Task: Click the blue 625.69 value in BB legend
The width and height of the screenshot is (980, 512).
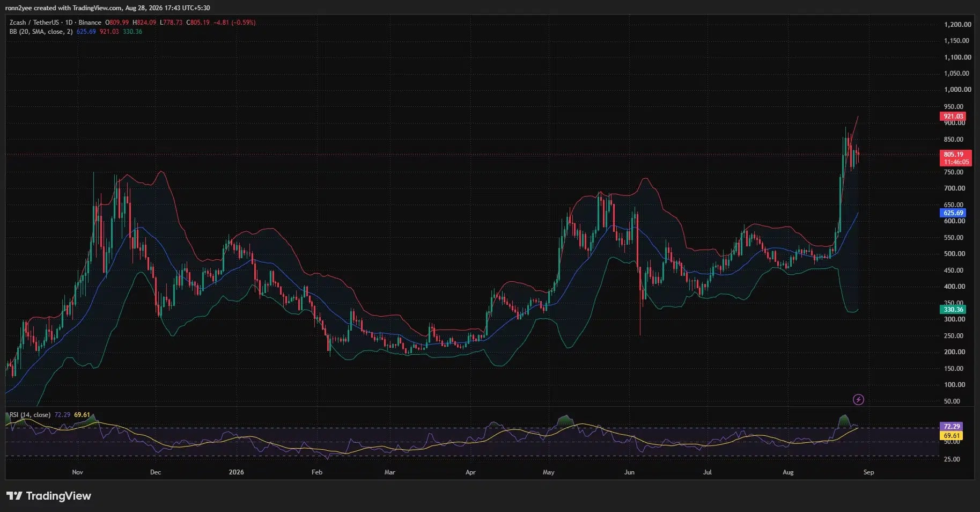Action: [86, 32]
